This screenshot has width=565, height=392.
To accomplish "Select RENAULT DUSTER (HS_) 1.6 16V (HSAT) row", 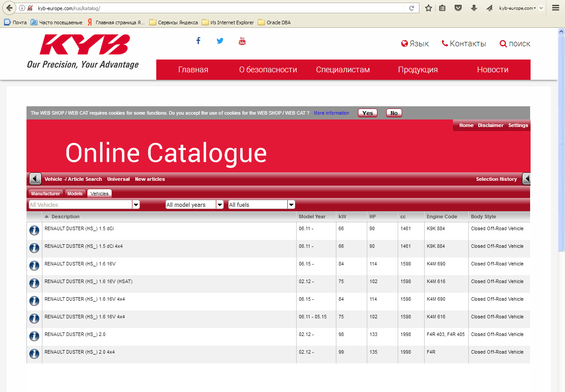I will [x=279, y=284].
